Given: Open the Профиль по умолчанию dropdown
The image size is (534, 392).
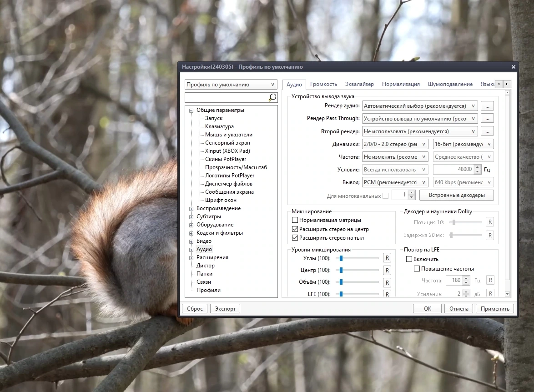Looking at the screenshot, I should [x=231, y=85].
